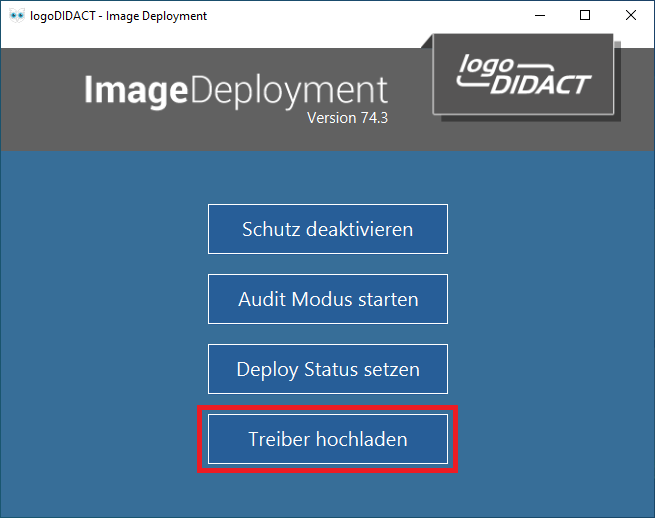This screenshot has height=518, width=655.
Task: Close the logoDIDACT Image Deployment window
Action: 631,15
